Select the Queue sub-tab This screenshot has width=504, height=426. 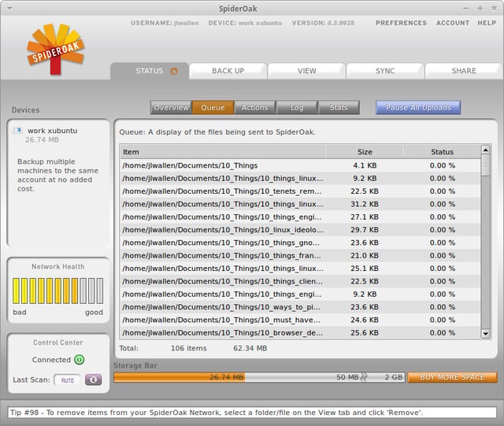[213, 107]
